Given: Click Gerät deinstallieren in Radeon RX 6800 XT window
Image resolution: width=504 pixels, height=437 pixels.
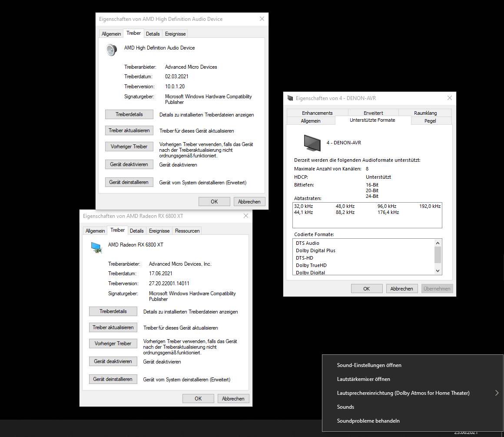Looking at the screenshot, I should click(113, 379).
